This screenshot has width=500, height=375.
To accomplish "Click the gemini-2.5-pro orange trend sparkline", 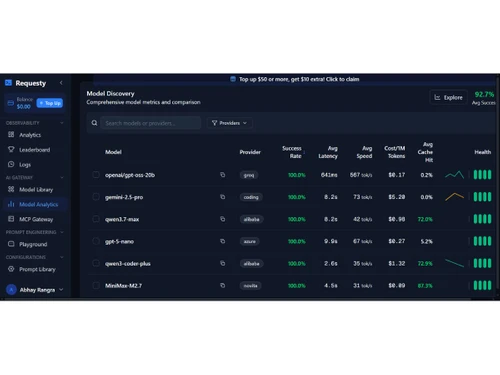I will [454, 197].
